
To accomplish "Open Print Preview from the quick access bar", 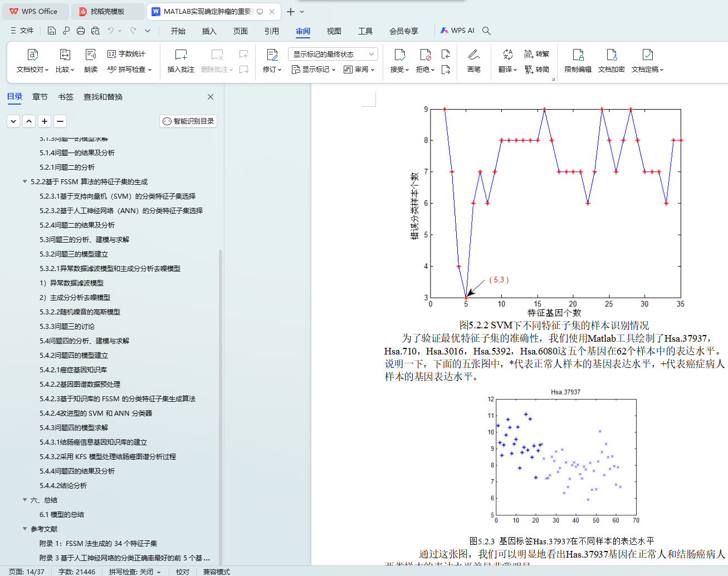I will click(95, 31).
